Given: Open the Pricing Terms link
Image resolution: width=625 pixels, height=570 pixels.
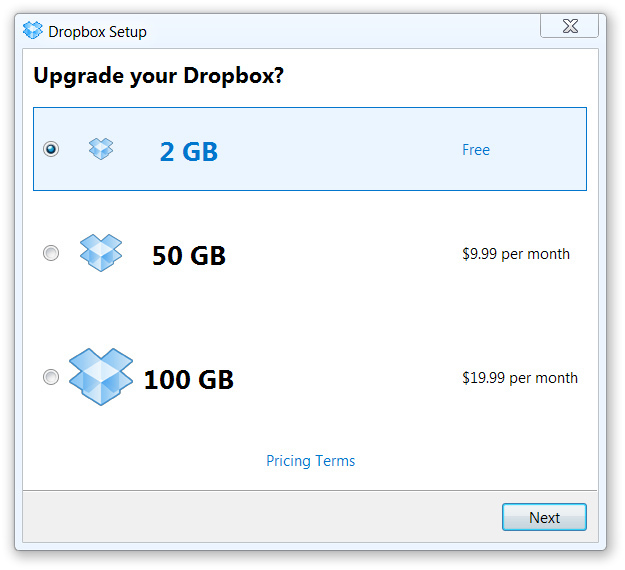Looking at the screenshot, I should point(311,461).
